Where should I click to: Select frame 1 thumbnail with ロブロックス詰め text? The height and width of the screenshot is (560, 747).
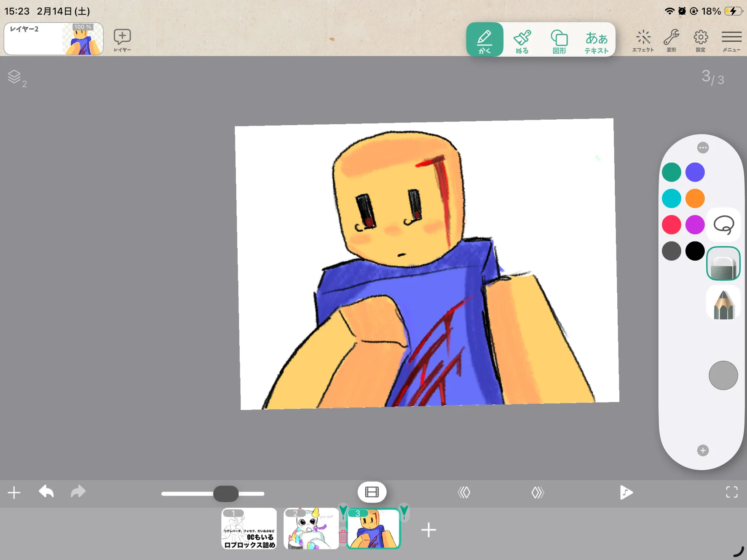pos(249,529)
